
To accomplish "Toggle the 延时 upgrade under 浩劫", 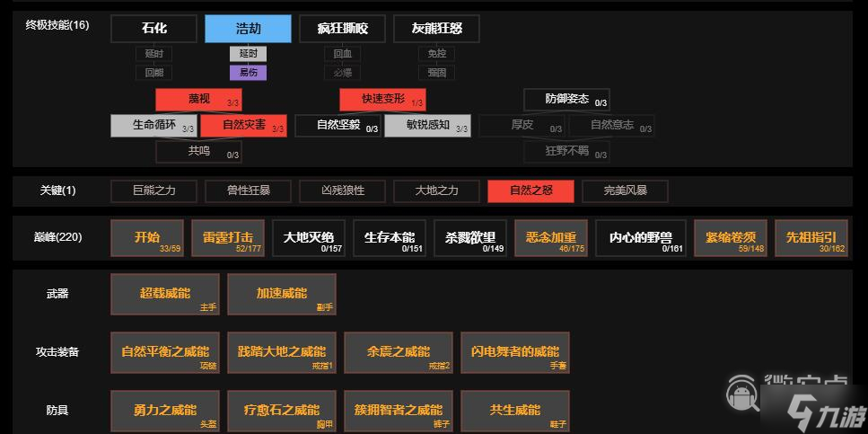I will 248,54.
